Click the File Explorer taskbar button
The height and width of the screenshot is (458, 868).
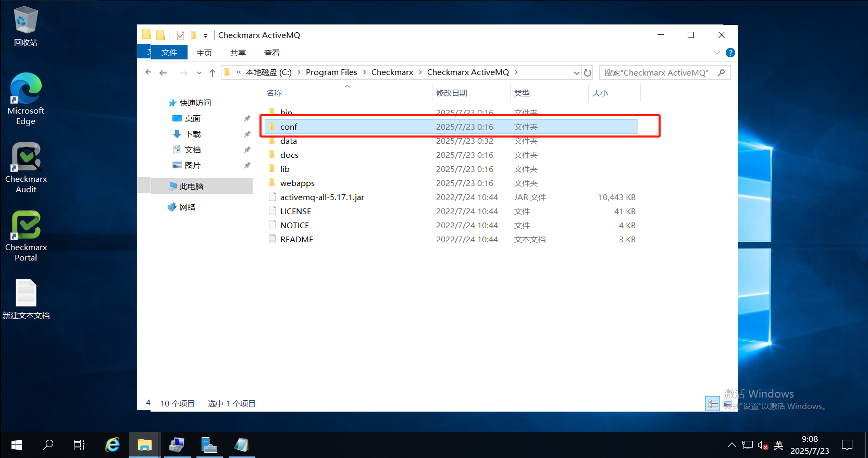point(144,445)
